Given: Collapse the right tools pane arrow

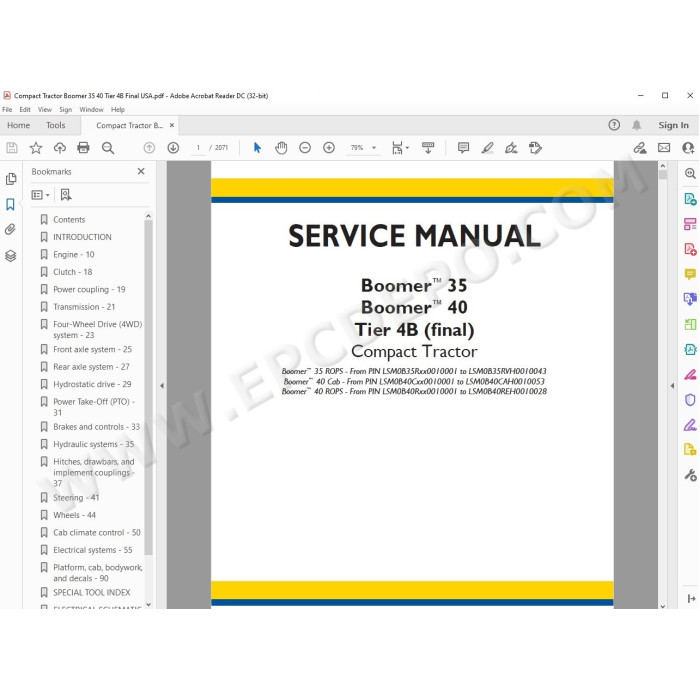Looking at the screenshot, I should (x=672, y=386).
